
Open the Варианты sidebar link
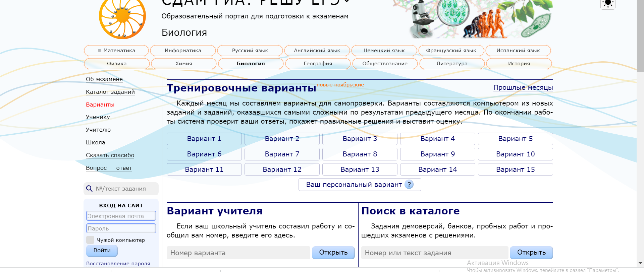[x=100, y=105]
